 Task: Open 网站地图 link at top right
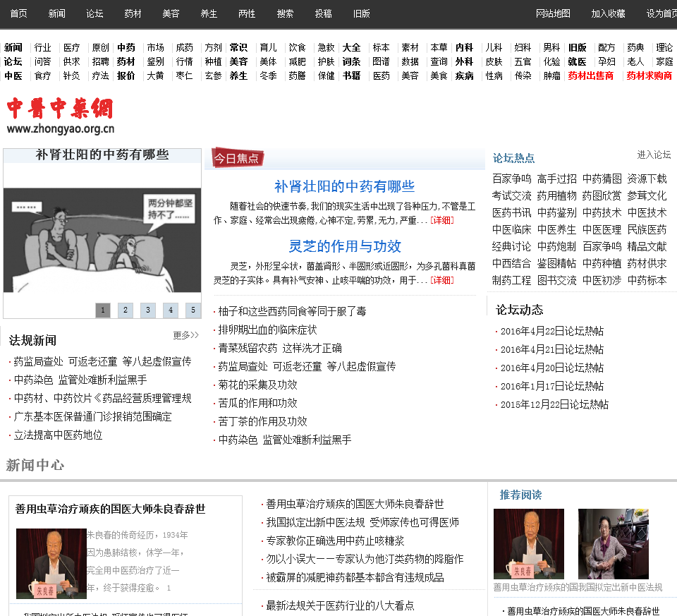[x=553, y=14]
